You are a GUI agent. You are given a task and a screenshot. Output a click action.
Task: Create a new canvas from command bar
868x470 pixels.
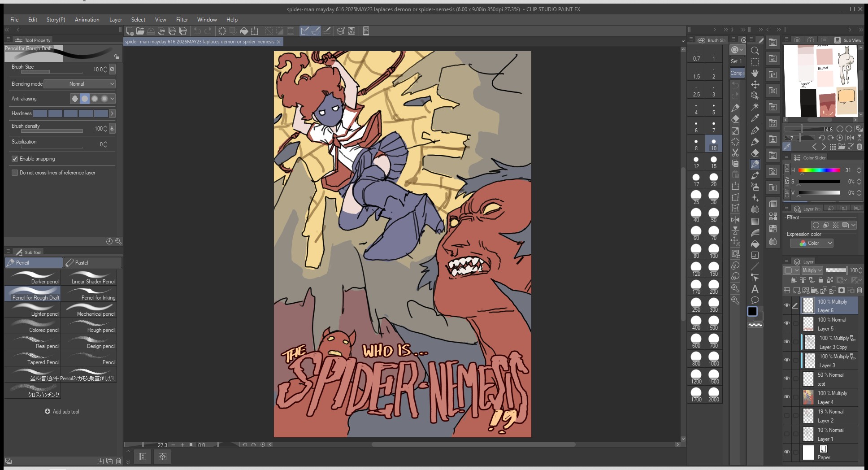(130, 31)
